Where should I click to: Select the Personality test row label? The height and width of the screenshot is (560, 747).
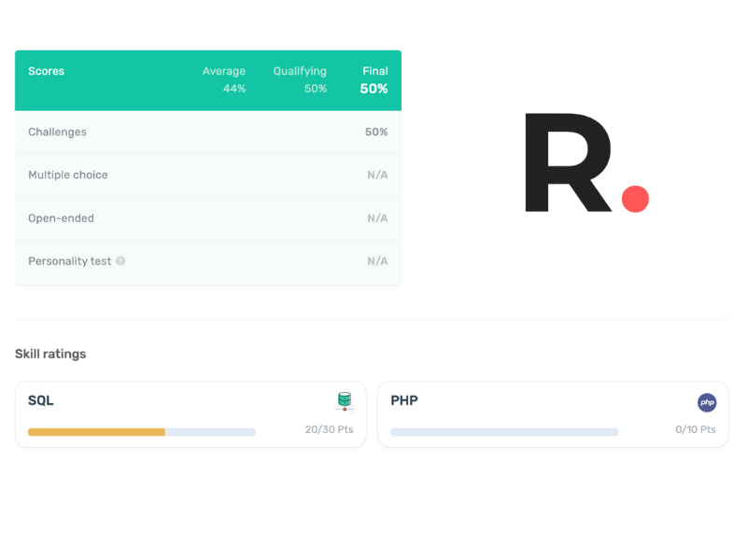69,261
